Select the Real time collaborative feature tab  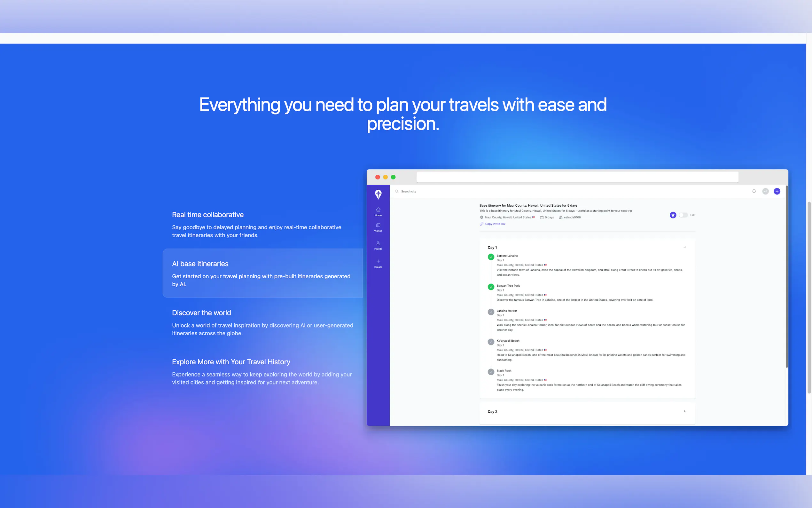(x=262, y=224)
